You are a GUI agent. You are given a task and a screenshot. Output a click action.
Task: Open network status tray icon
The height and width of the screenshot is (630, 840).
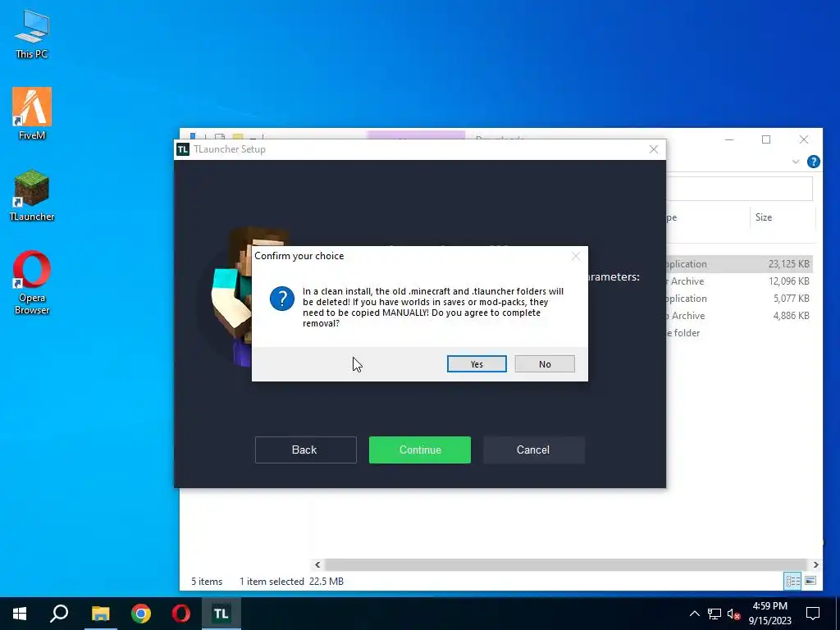point(714,614)
